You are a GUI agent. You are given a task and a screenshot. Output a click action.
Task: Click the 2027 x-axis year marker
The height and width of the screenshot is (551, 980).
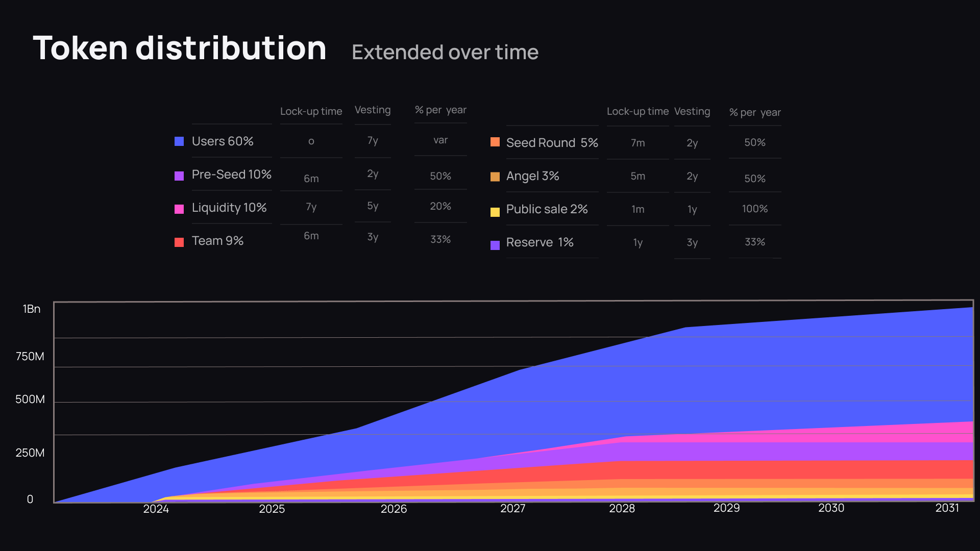click(x=512, y=508)
